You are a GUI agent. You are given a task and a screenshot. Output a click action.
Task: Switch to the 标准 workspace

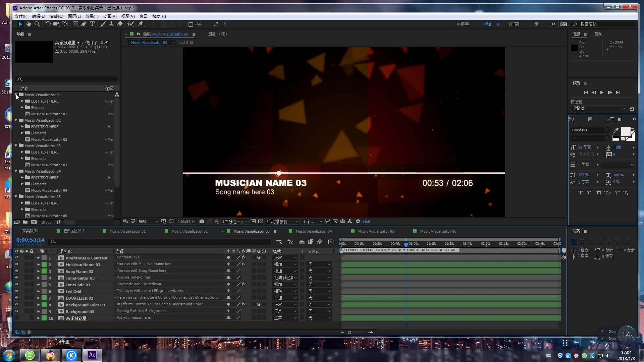[488, 24]
